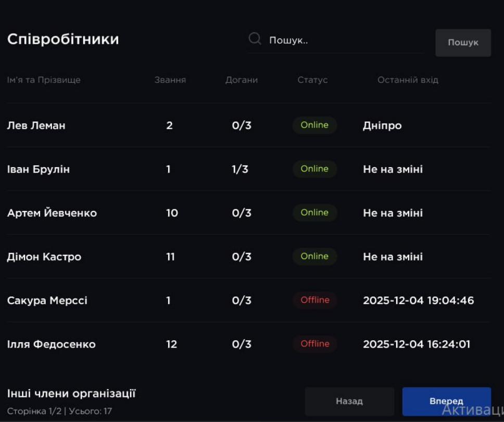The width and height of the screenshot is (504, 422).
Task: Click Online status badge of Іван Брулін
Action: pyautogui.click(x=314, y=169)
